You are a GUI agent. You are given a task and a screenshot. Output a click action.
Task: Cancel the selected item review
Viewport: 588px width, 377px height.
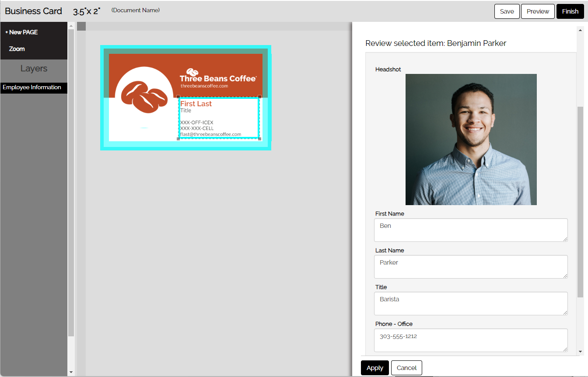pos(406,368)
